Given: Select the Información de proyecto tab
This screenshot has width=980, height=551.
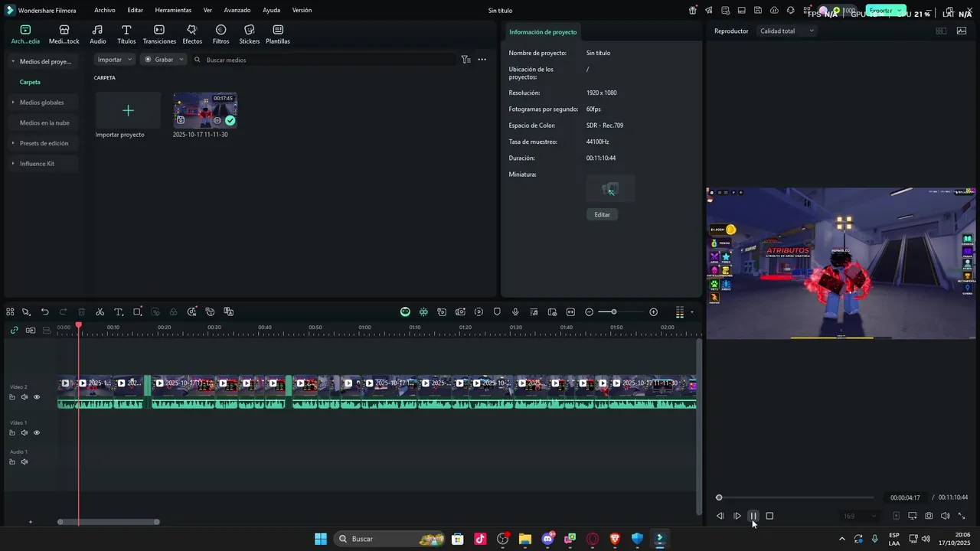Looking at the screenshot, I should (x=543, y=31).
